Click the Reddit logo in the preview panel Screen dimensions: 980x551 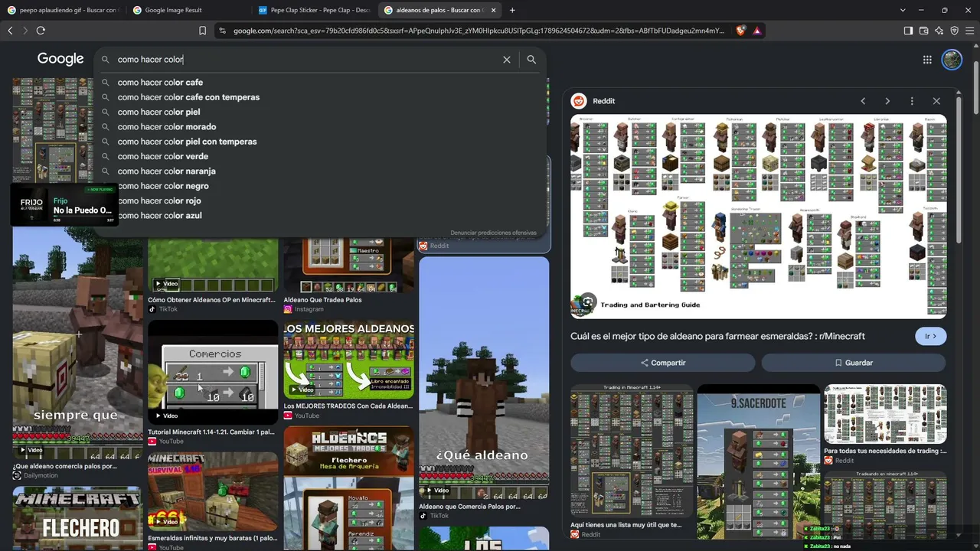(579, 101)
